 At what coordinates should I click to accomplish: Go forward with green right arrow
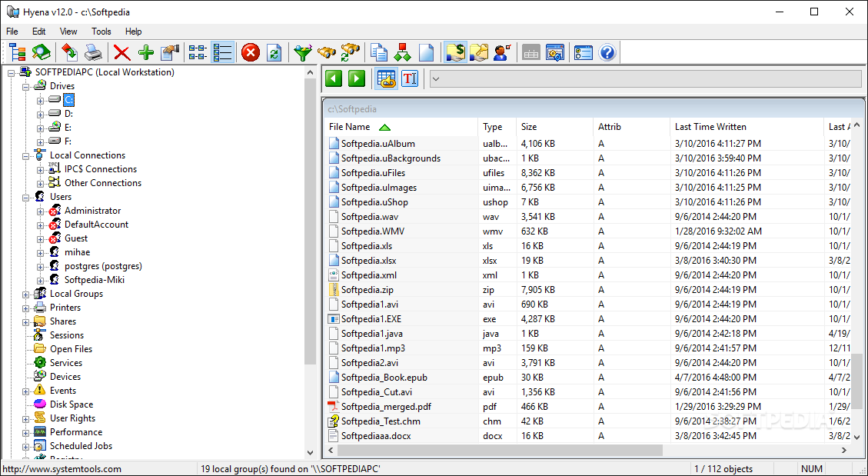click(x=357, y=78)
